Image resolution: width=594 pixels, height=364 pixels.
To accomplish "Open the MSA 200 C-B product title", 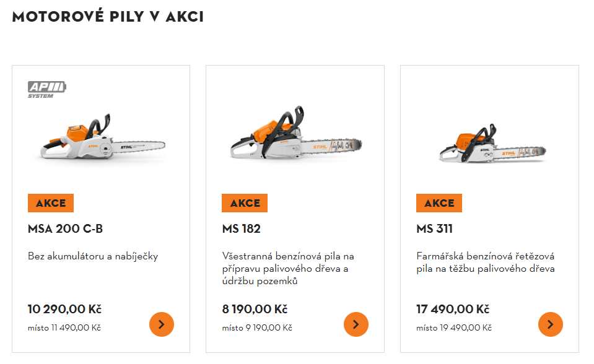I will [66, 229].
